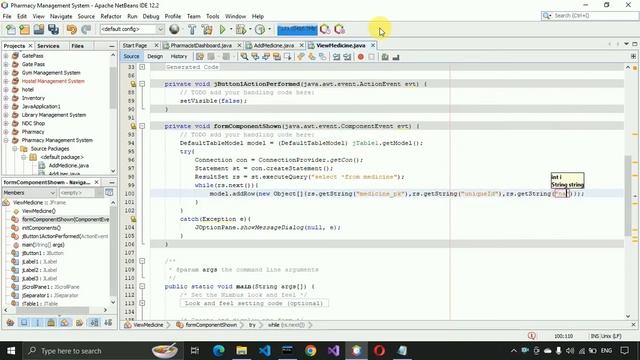The height and width of the screenshot is (360, 640).
Task: Click the Redo toolbar icon
Action: (86, 29)
